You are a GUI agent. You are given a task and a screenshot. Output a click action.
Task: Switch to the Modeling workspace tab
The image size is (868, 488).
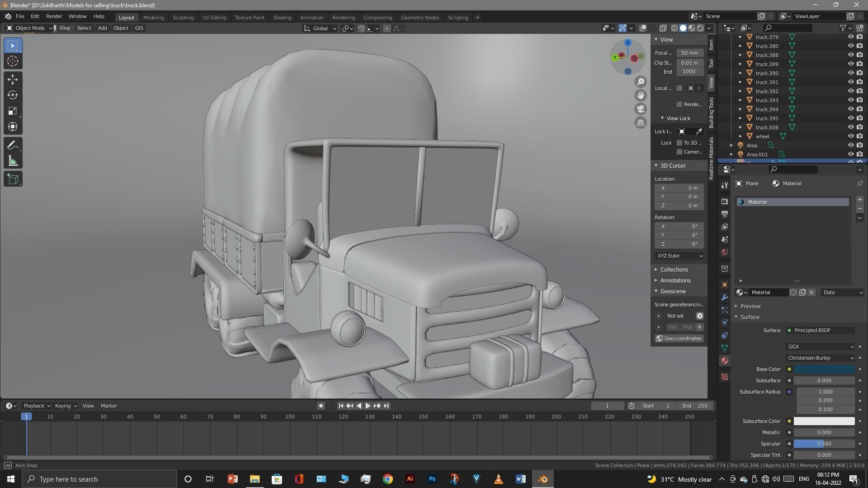(x=153, y=18)
